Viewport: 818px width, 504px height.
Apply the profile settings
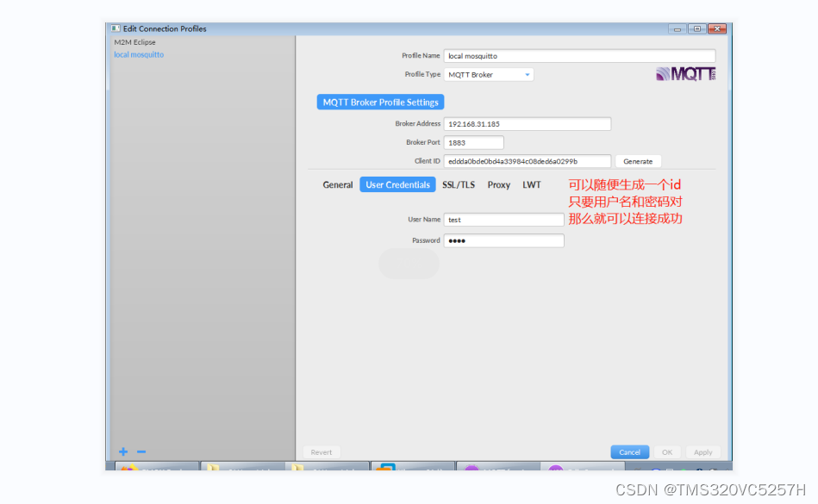(702, 452)
